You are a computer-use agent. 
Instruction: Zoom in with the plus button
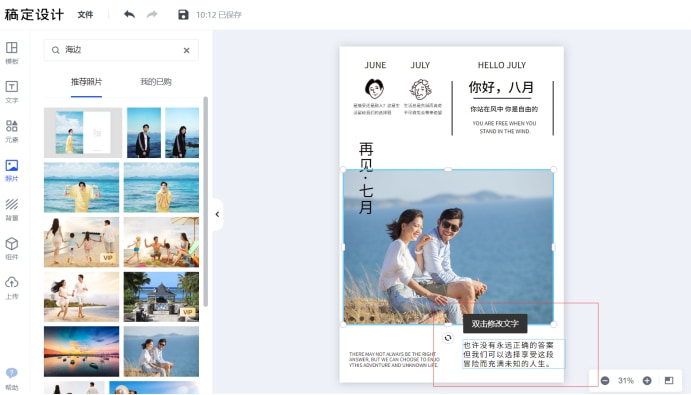point(647,380)
